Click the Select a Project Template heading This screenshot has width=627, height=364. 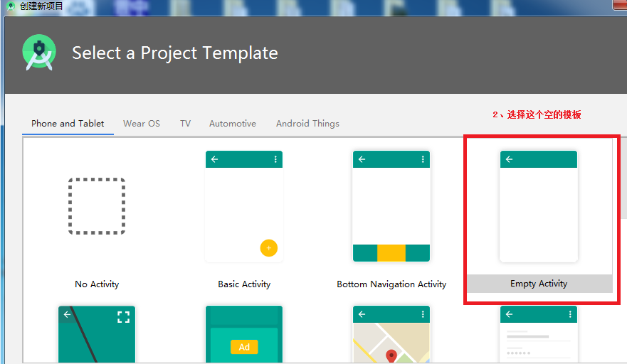(175, 53)
